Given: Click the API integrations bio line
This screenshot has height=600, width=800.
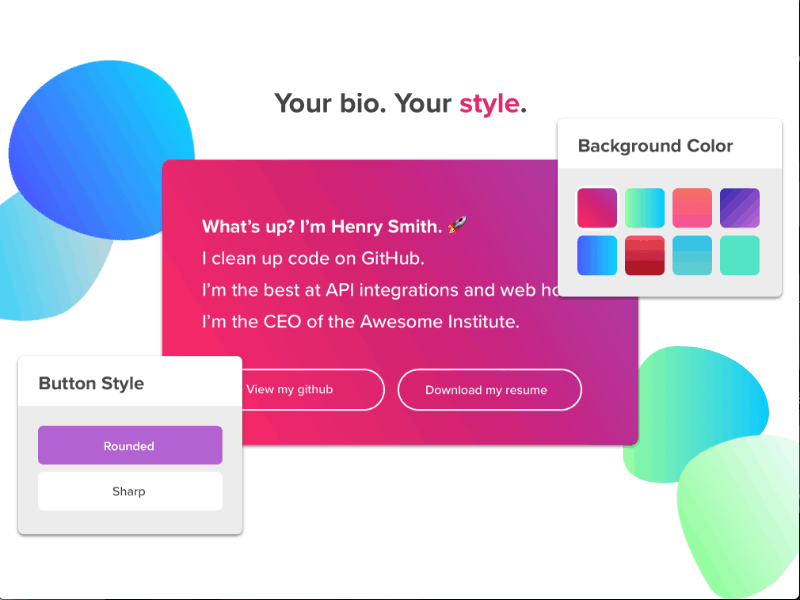Looking at the screenshot, I should pos(380,290).
